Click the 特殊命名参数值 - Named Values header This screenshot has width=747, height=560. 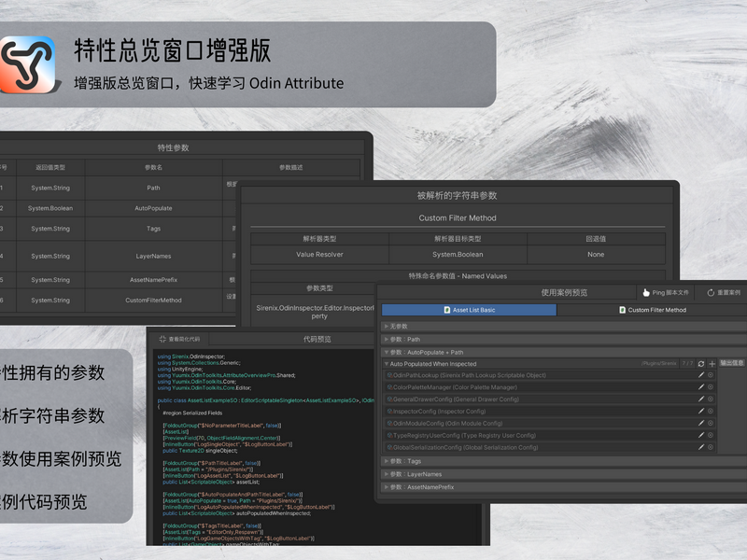pyautogui.click(x=458, y=275)
